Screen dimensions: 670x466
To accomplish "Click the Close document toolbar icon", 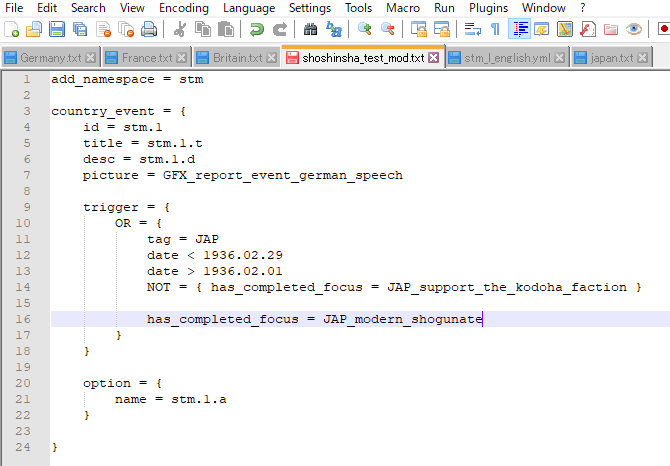I will tap(103, 29).
